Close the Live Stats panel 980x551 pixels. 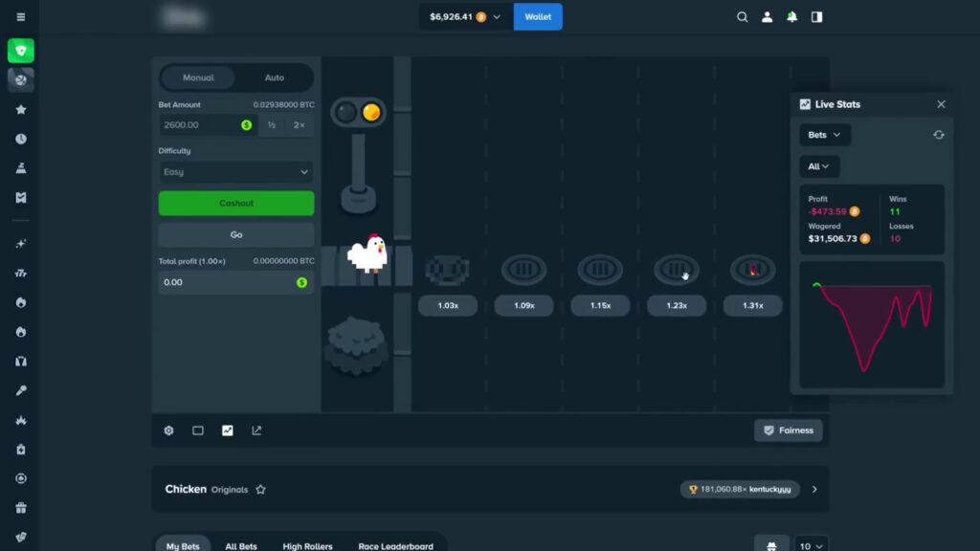(942, 104)
